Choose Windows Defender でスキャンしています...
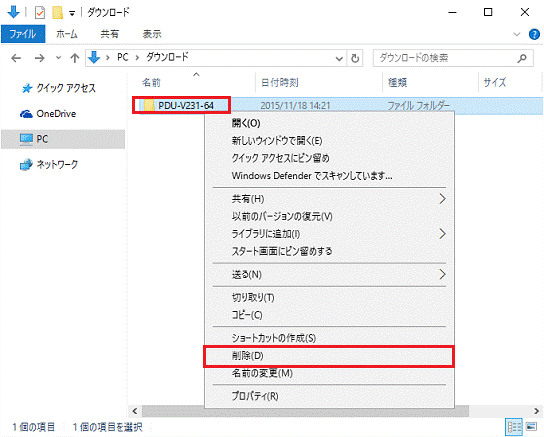544x437 pixels. (x=329, y=176)
